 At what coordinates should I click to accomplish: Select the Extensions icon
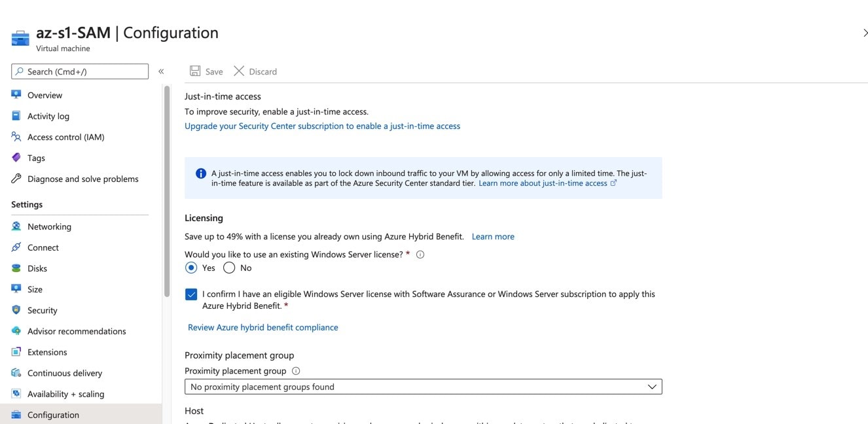pyautogui.click(x=16, y=352)
